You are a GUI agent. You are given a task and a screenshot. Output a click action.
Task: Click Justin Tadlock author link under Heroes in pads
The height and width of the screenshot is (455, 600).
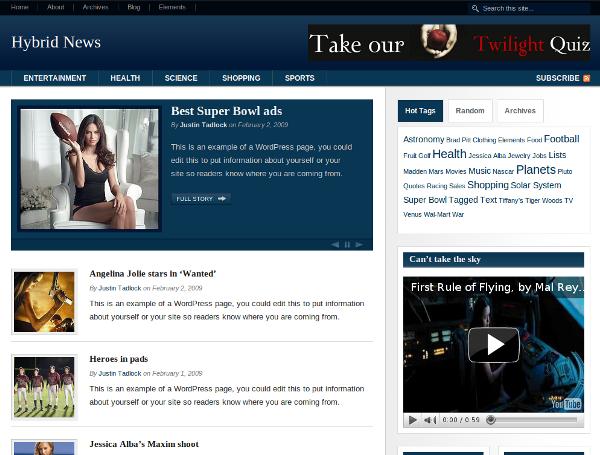120,373
